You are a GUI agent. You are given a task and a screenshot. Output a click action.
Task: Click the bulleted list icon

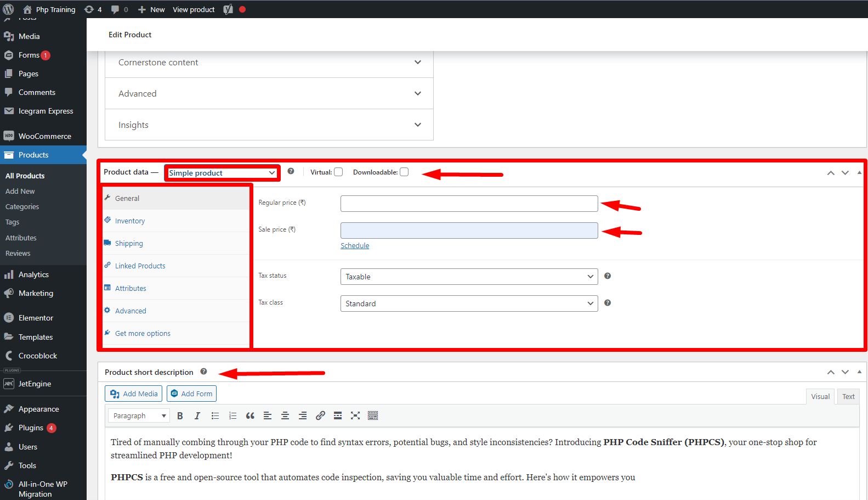click(215, 416)
